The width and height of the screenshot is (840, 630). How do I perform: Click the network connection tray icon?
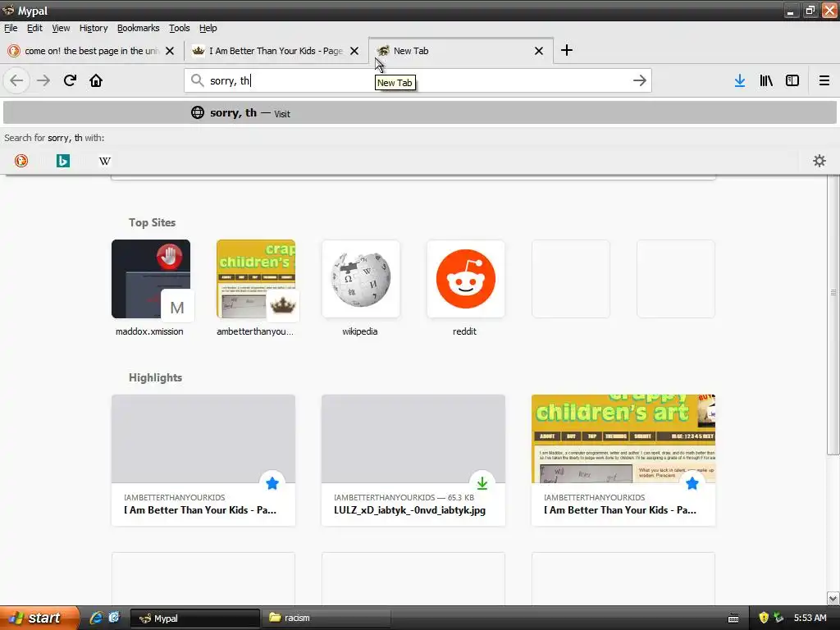778,619
